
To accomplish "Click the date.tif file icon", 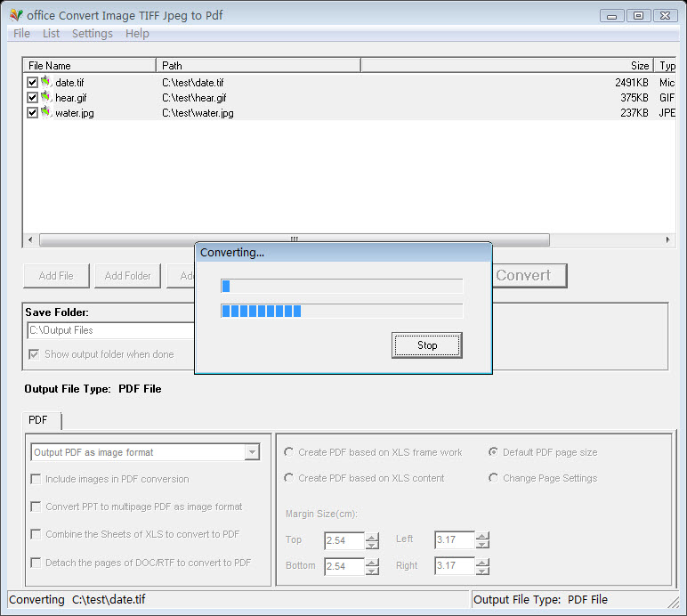I will (46, 82).
